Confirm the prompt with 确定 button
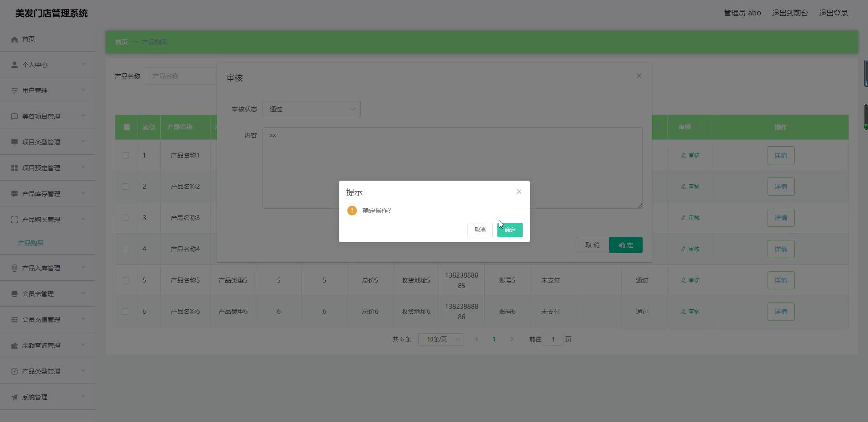The height and width of the screenshot is (422, 868). (x=510, y=230)
